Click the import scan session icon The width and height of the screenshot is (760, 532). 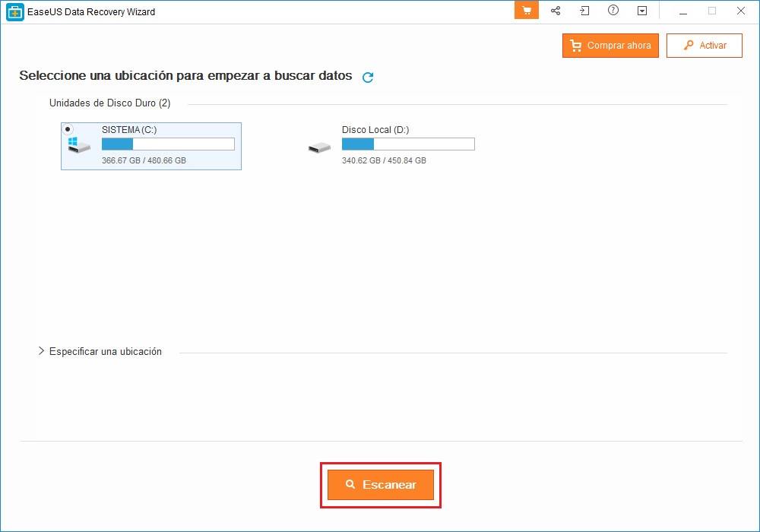click(584, 11)
